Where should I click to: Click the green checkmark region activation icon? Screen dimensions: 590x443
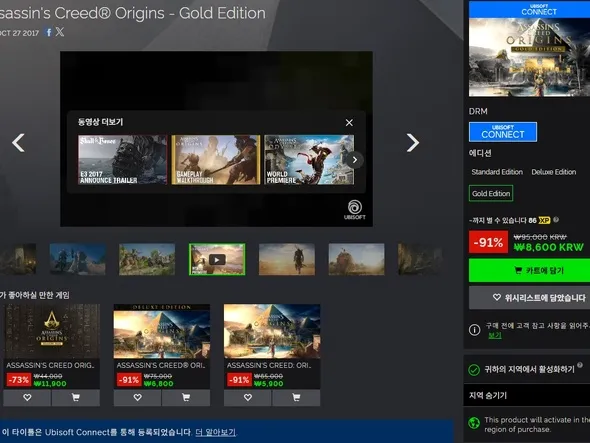(x=474, y=370)
